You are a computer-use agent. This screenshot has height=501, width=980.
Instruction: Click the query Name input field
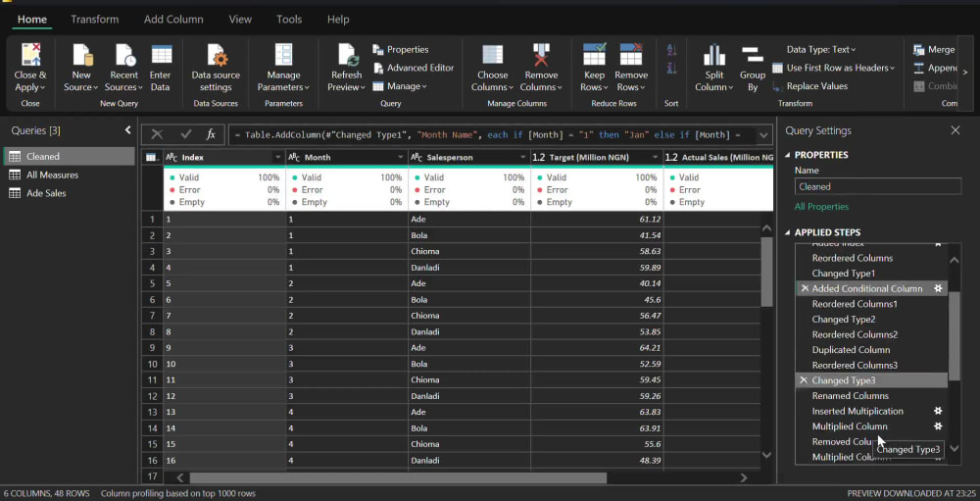877,186
